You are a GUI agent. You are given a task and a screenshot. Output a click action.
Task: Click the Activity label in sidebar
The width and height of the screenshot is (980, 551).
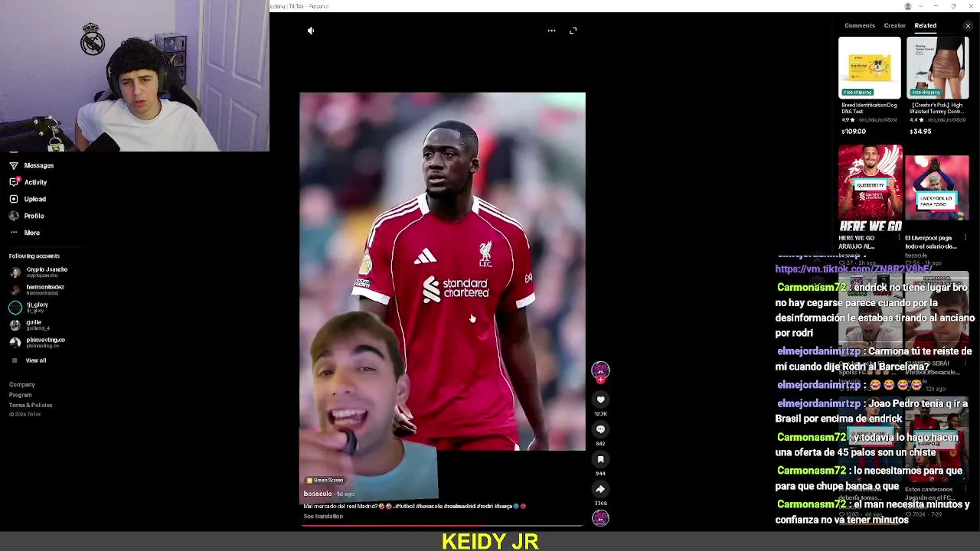point(35,182)
